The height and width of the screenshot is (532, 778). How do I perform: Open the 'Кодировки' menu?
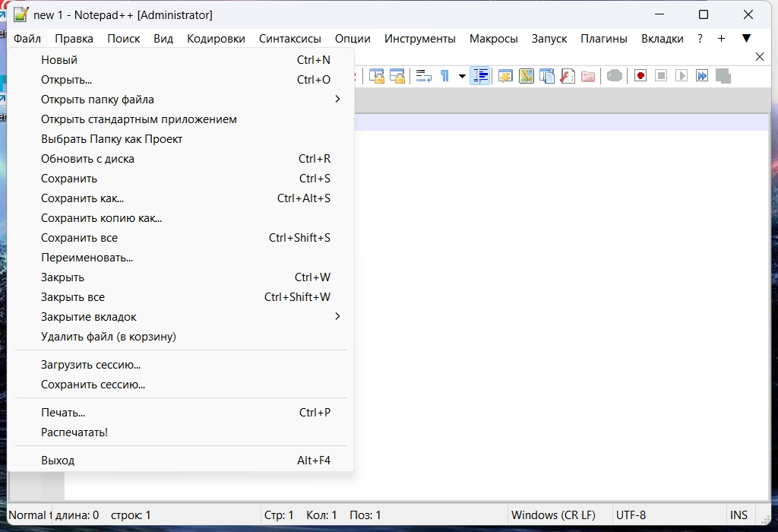pos(216,39)
